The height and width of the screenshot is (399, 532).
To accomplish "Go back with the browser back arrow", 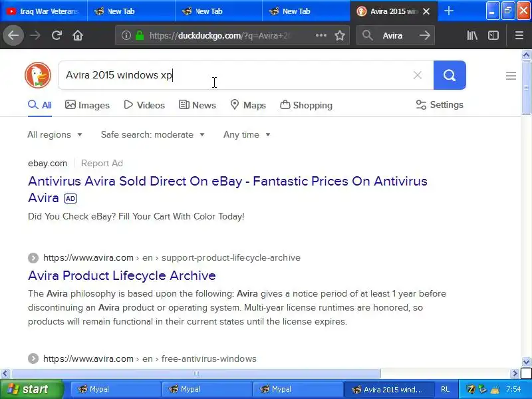I will [x=13, y=35].
